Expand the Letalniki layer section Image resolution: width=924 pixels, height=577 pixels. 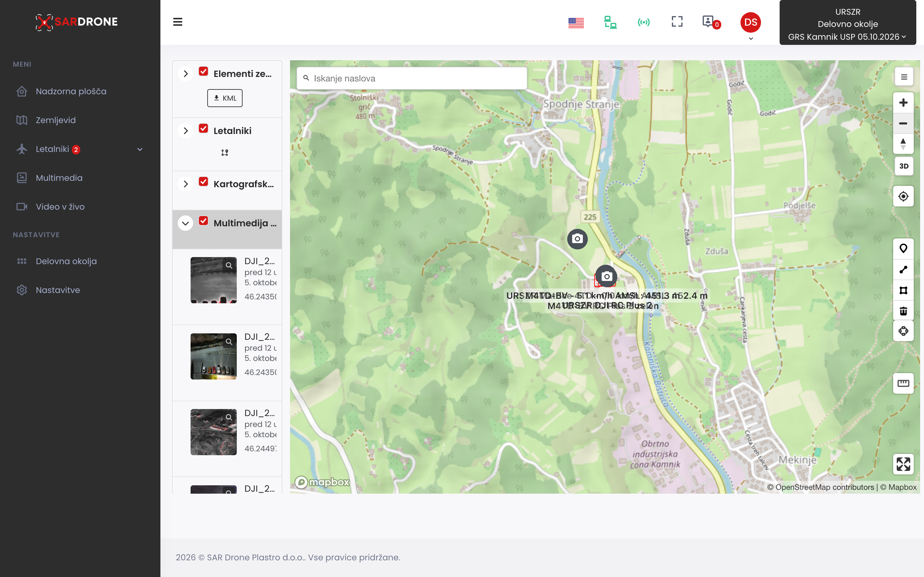(185, 131)
